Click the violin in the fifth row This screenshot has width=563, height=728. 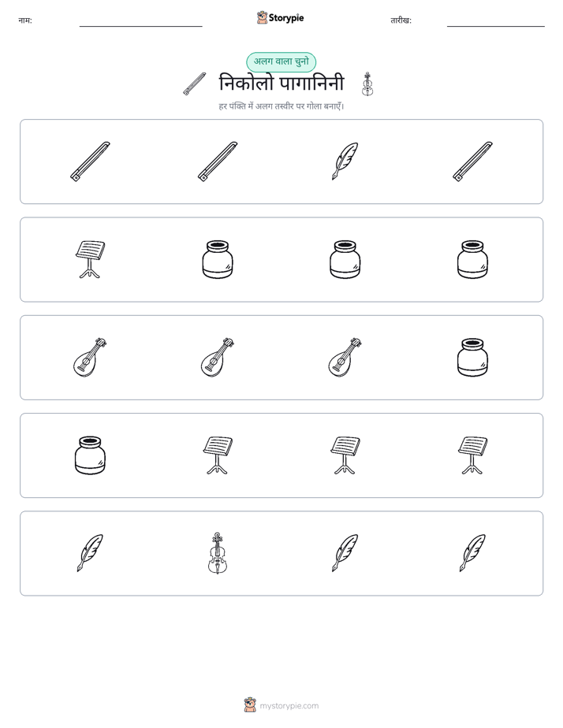tap(218, 553)
